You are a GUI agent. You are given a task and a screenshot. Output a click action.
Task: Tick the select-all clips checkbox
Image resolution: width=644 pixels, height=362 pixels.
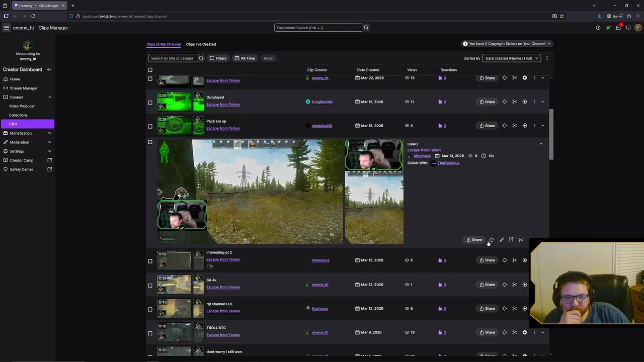[x=150, y=70]
